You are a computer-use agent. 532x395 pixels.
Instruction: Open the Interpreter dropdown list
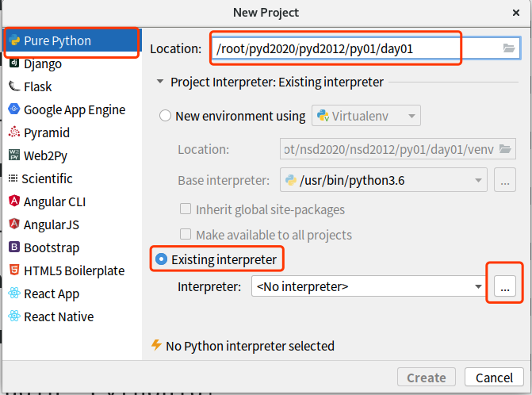pyautogui.click(x=478, y=286)
